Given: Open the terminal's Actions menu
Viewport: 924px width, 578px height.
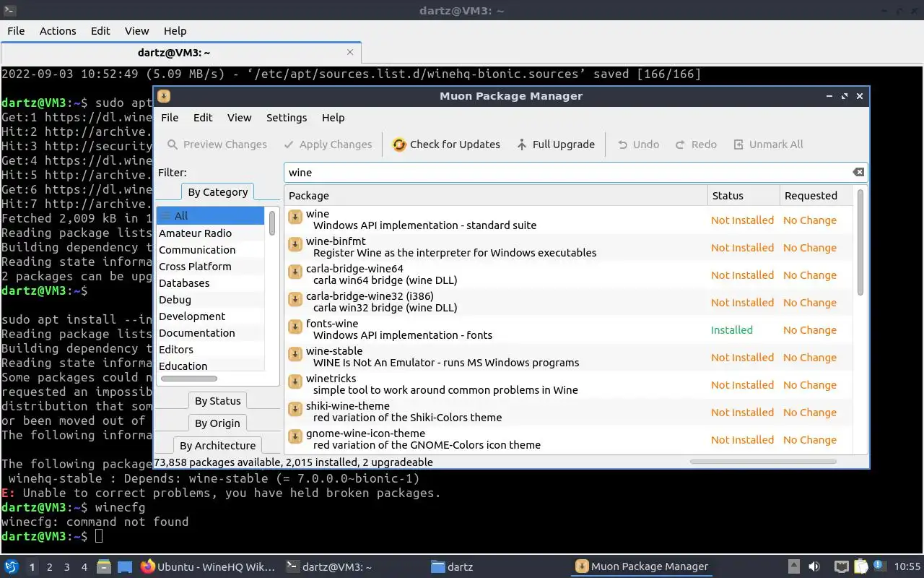Looking at the screenshot, I should click(x=58, y=31).
